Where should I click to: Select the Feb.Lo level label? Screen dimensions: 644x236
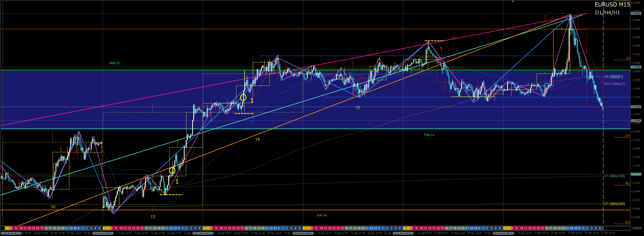[x=429, y=135]
